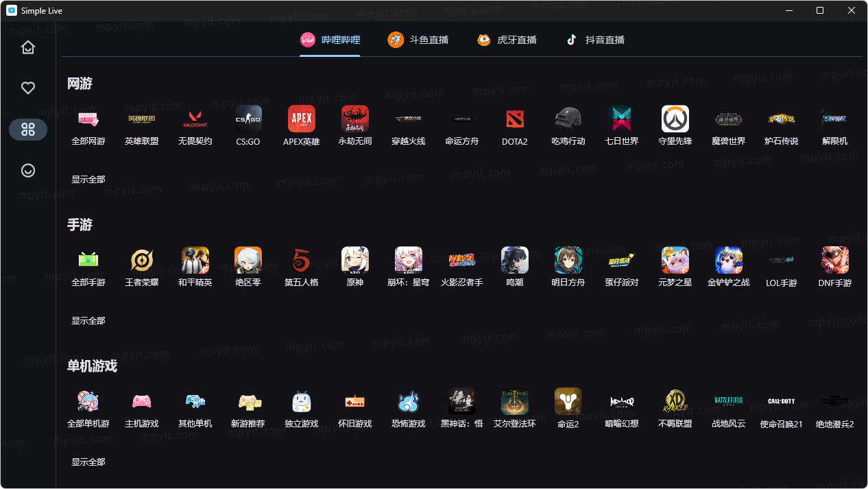Select 原神 category
This screenshot has width=868, height=489.
click(x=355, y=267)
